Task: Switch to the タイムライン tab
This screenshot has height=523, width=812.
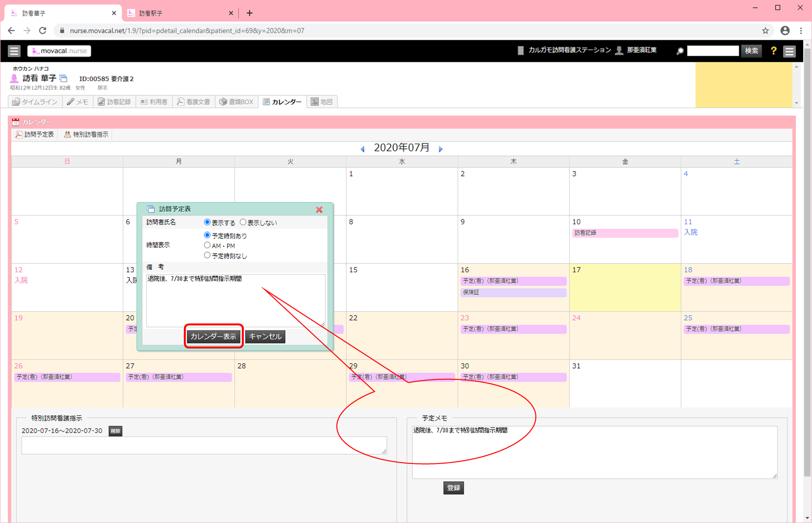Action: (35, 102)
